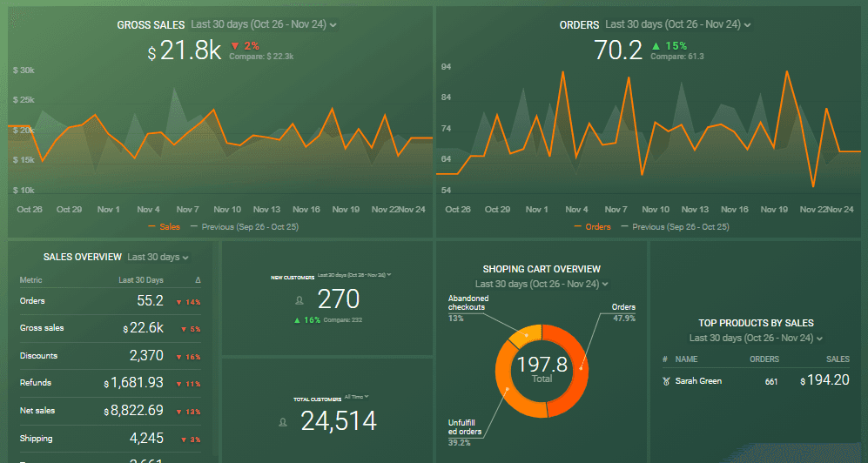This screenshot has height=463, width=868.
Task: Expand Sales Overview Last 30 days dropdown
Action: coord(158,257)
